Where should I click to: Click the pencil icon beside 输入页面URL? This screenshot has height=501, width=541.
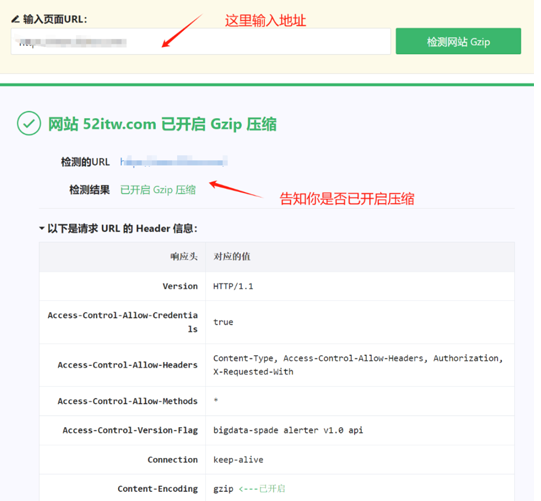coord(15,19)
